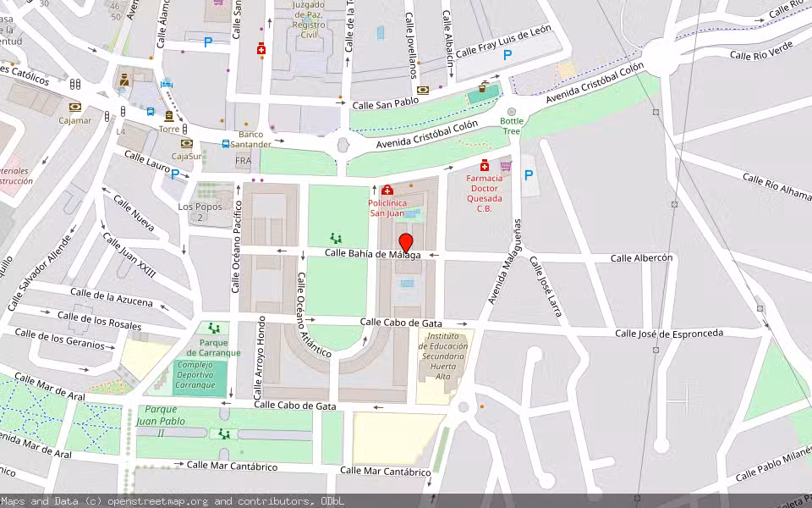
Task: Select the Calle Jovellanos label
Action: 411,46
